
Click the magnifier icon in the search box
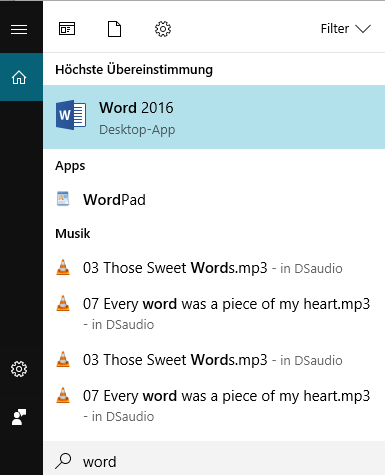coord(63,461)
